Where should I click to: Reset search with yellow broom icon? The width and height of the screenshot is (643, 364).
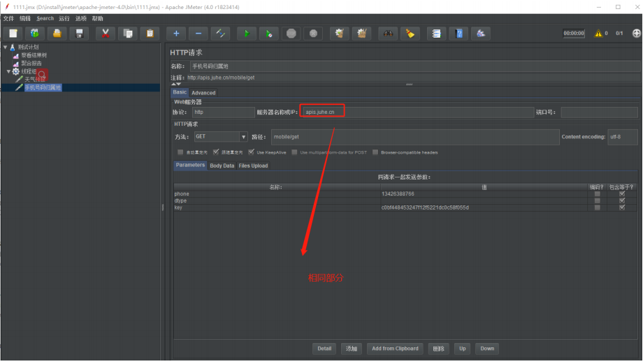pyautogui.click(x=410, y=34)
